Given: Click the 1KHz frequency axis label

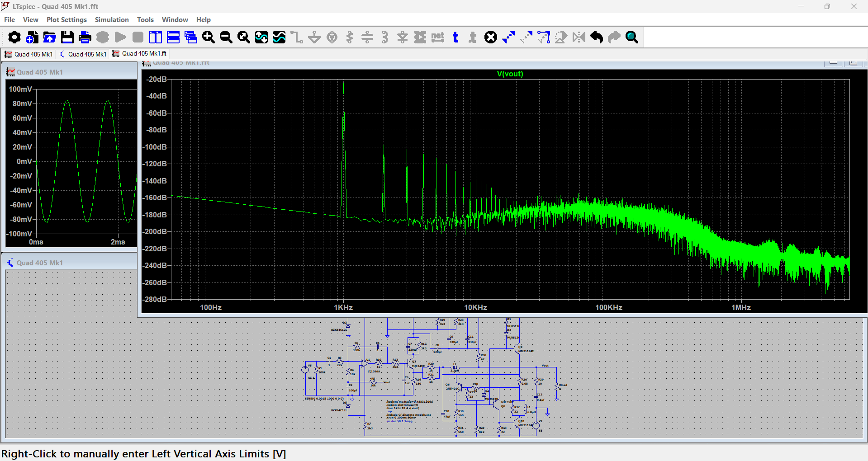Looking at the screenshot, I should (343, 307).
